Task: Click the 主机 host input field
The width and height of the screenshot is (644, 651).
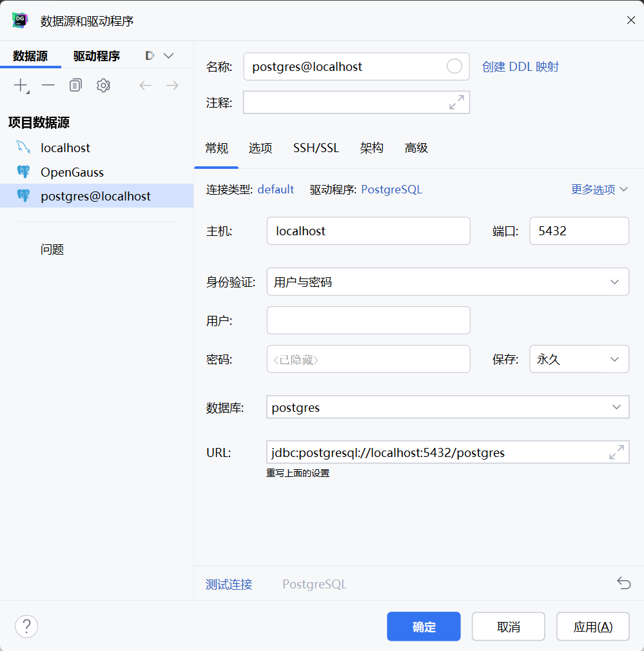Action: click(369, 231)
